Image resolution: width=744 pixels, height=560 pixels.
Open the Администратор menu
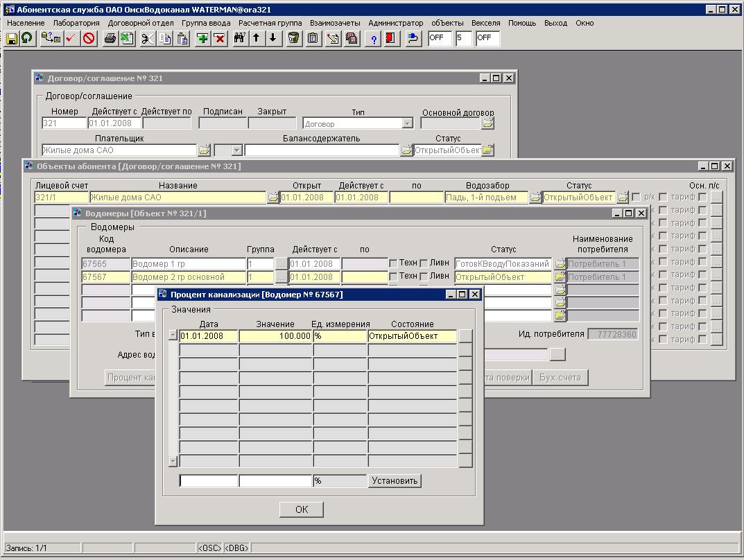(x=395, y=23)
